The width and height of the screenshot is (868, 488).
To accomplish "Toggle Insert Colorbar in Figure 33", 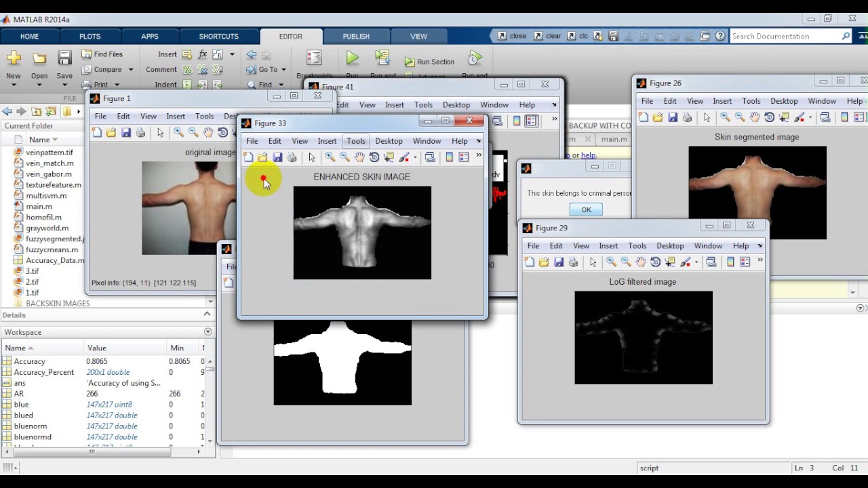I will click(449, 157).
